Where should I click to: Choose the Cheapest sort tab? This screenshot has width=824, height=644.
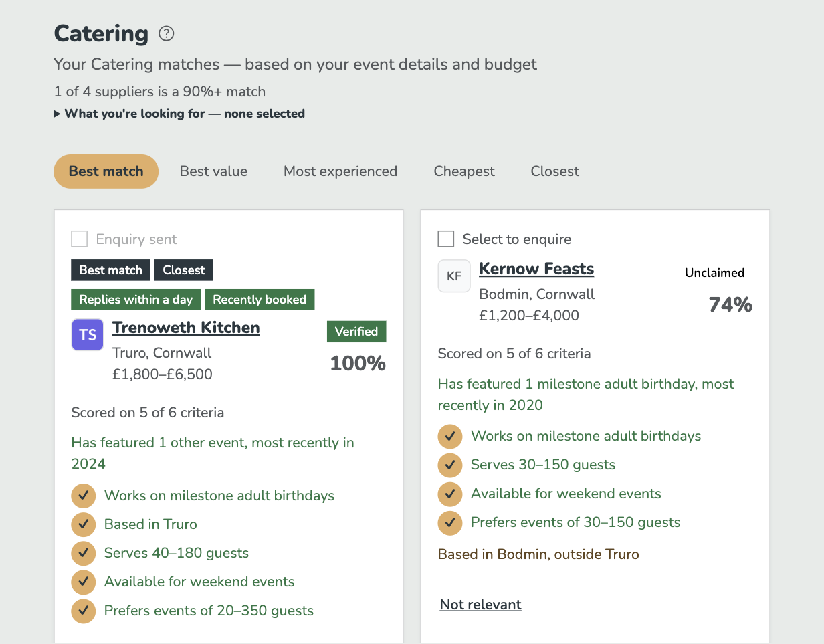pyautogui.click(x=464, y=171)
